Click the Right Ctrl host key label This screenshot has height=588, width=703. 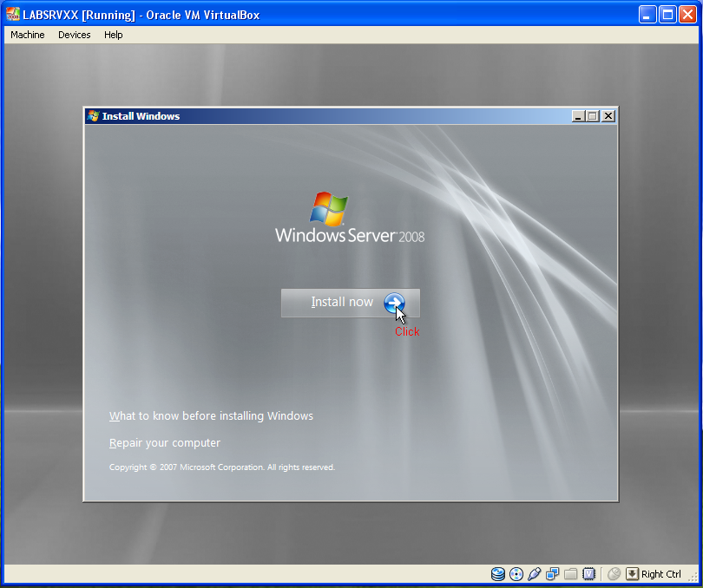tap(660, 574)
